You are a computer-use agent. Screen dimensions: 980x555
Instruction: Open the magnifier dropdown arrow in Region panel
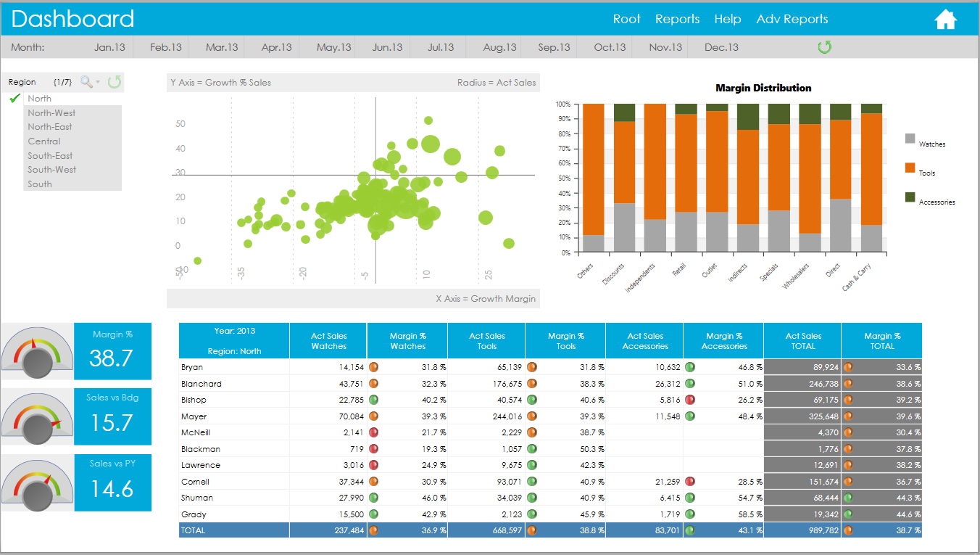(98, 81)
